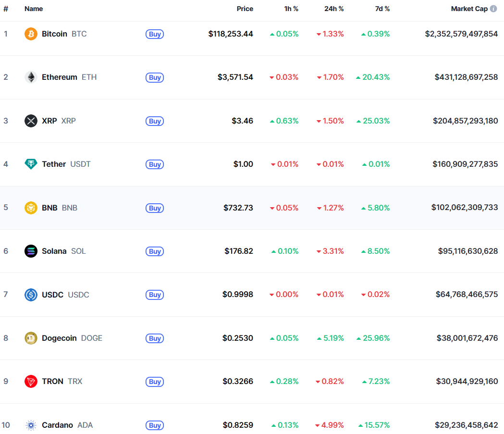
Task: Open the Ethereum name link
Action: (x=59, y=77)
